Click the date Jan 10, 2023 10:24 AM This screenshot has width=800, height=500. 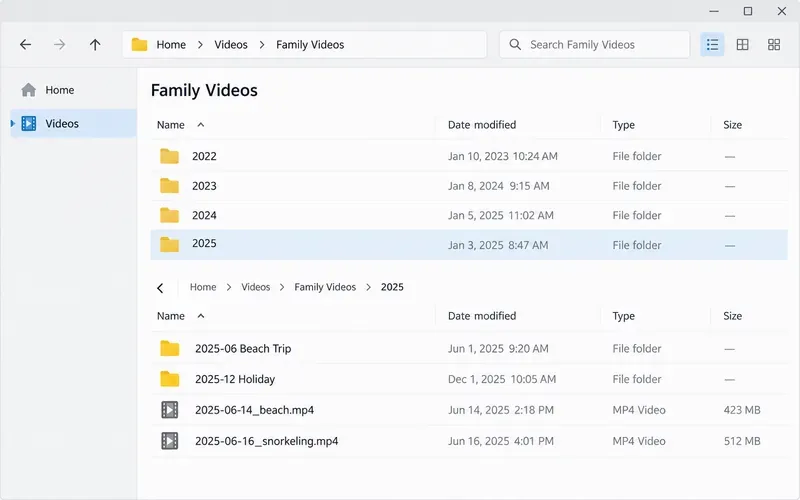click(503, 156)
